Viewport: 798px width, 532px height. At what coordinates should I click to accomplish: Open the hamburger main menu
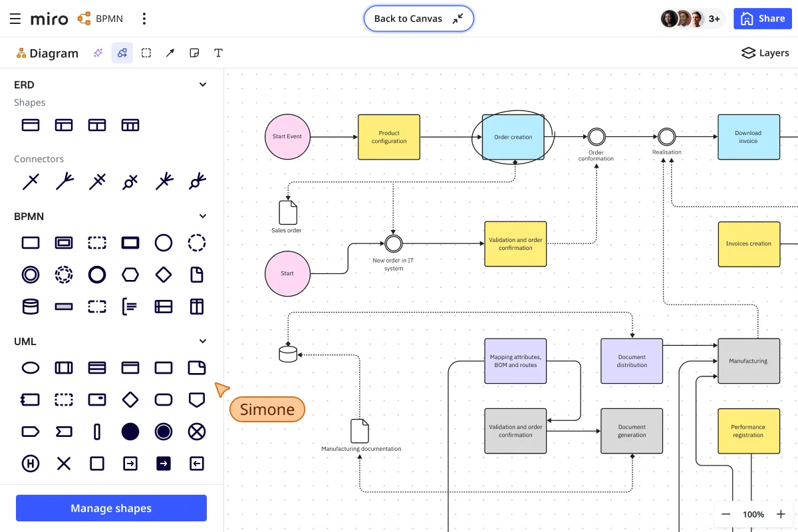(15, 19)
